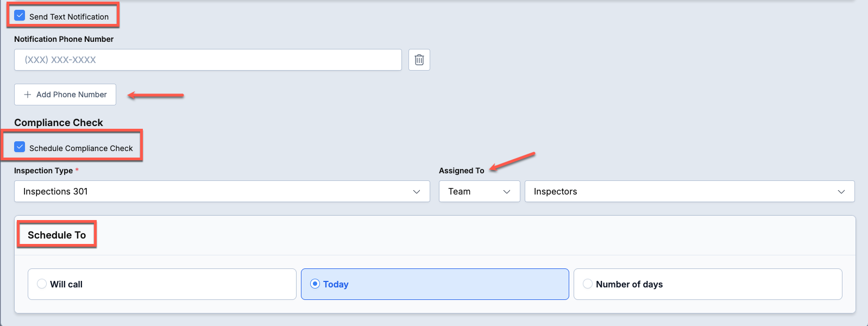The image size is (868, 326).
Task: Click the Assigned To field label
Action: pyautogui.click(x=462, y=171)
